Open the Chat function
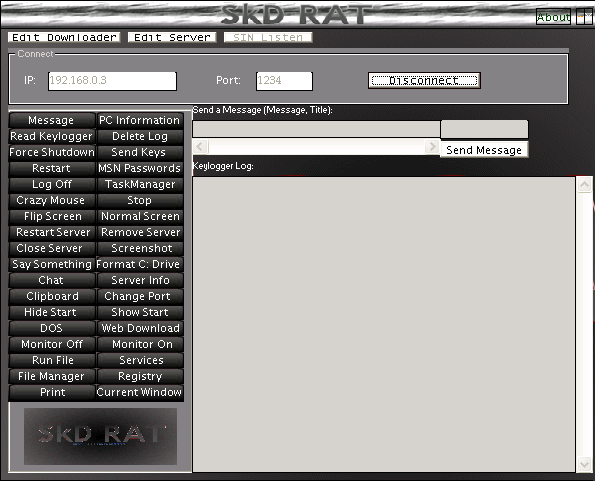Image resolution: width=595 pixels, height=481 pixels. pos(52,280)
